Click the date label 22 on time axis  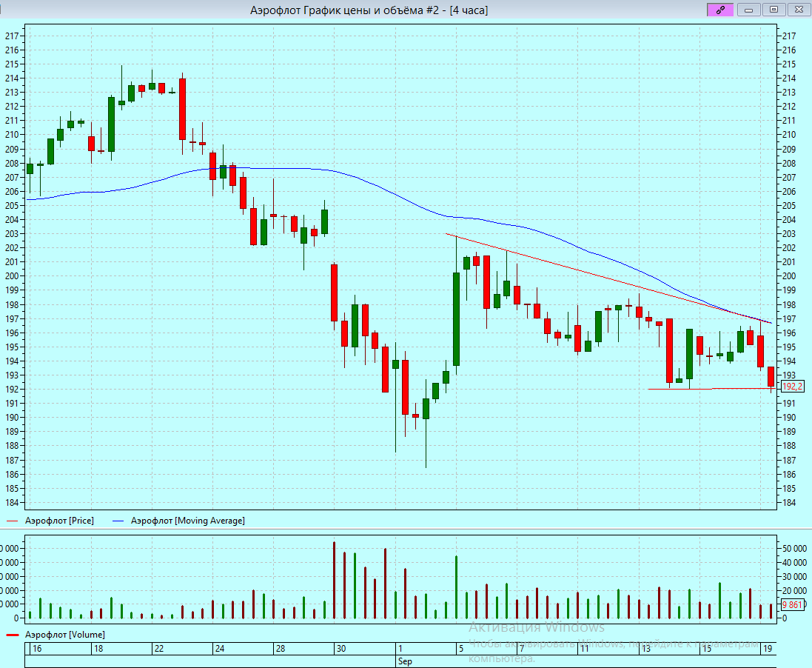tap(159, 648)
